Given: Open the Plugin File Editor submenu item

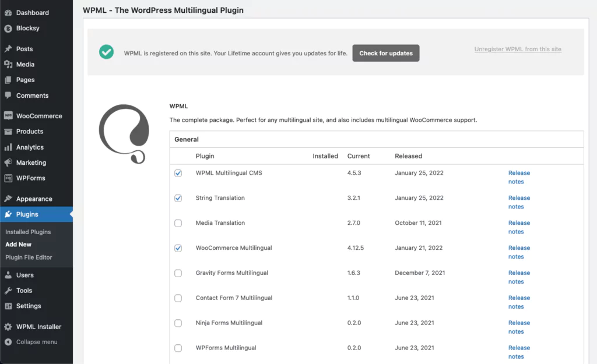Looking at the screenshot, I should (x=29, y=257).
